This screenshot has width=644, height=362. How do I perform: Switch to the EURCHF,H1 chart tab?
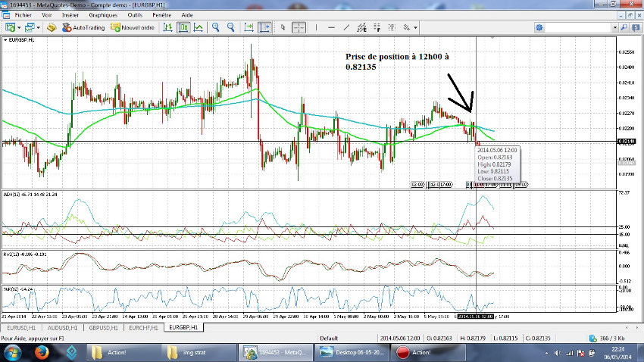point(143,327)
